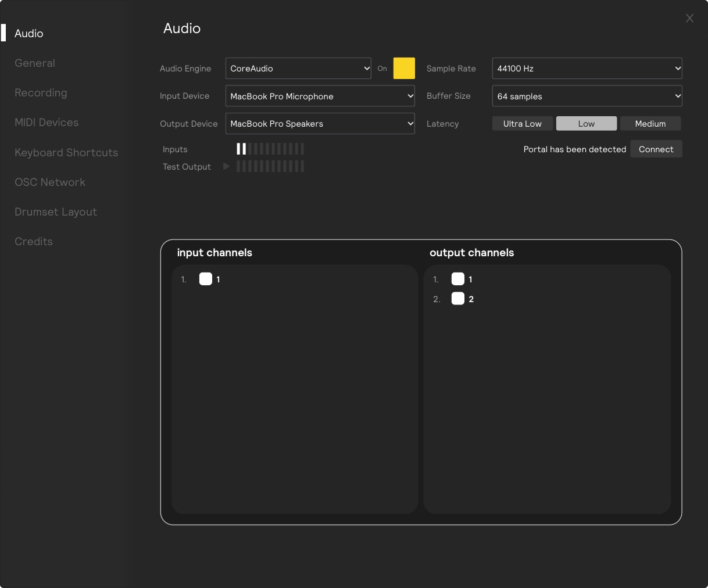Click the 'Inputs' label
This screenshot has height=588, width=708.
coord(175,149)
